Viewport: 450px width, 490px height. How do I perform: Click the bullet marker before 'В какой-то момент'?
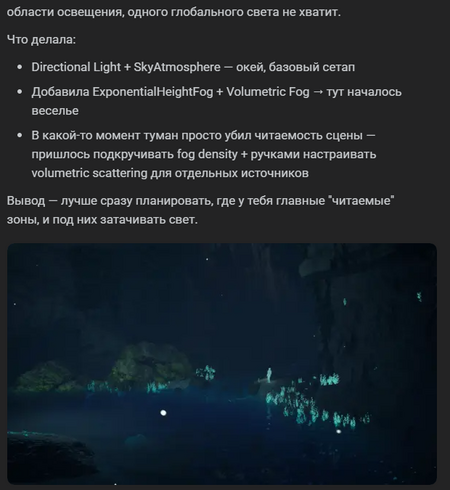point(20,136)
